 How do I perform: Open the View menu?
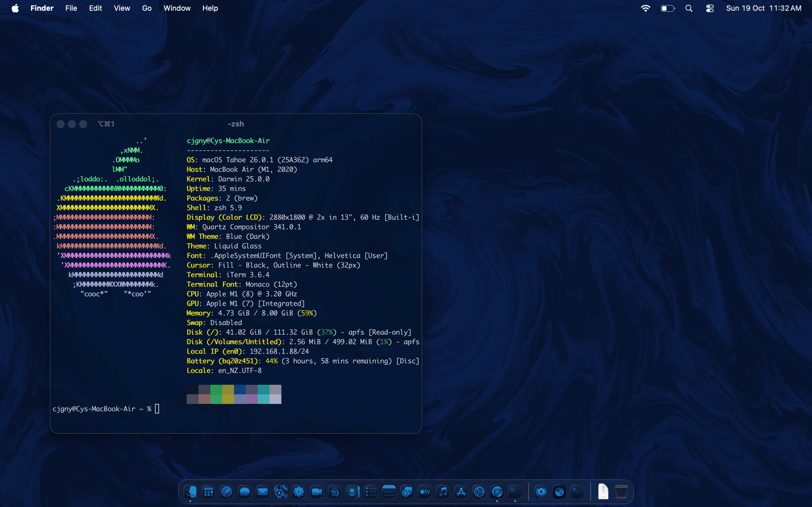click(122, 8)
